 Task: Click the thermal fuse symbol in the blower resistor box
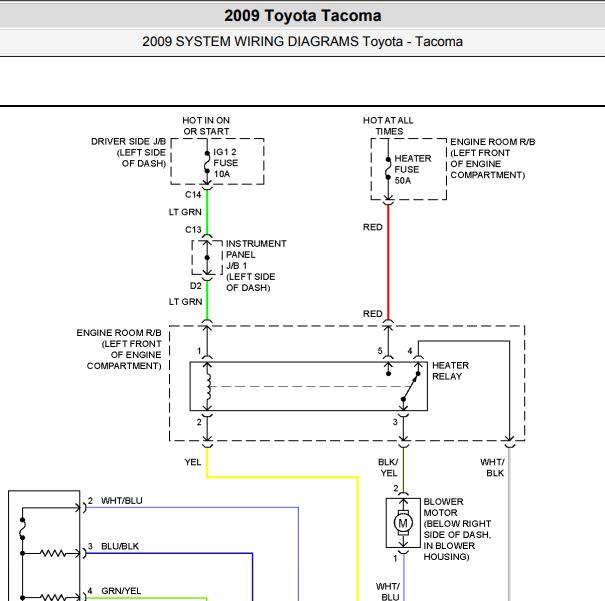pos(22,529)
